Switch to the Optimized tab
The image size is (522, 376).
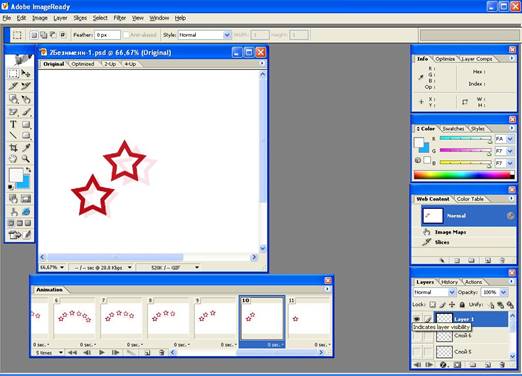[x=83, y=64]
